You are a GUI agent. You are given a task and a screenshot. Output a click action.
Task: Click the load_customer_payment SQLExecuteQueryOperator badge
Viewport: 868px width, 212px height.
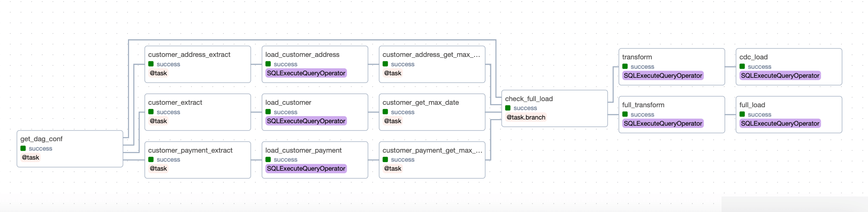306,169
